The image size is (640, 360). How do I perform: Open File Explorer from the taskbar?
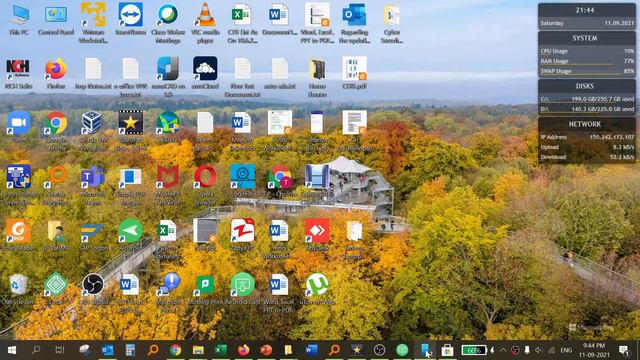[x=198, y=350]
